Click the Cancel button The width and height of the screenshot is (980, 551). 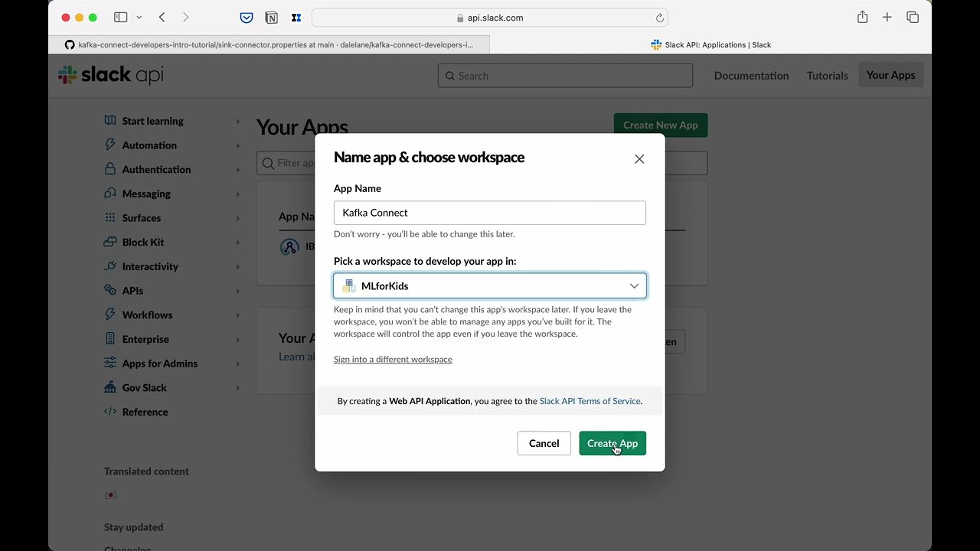[x=544, y=443]
